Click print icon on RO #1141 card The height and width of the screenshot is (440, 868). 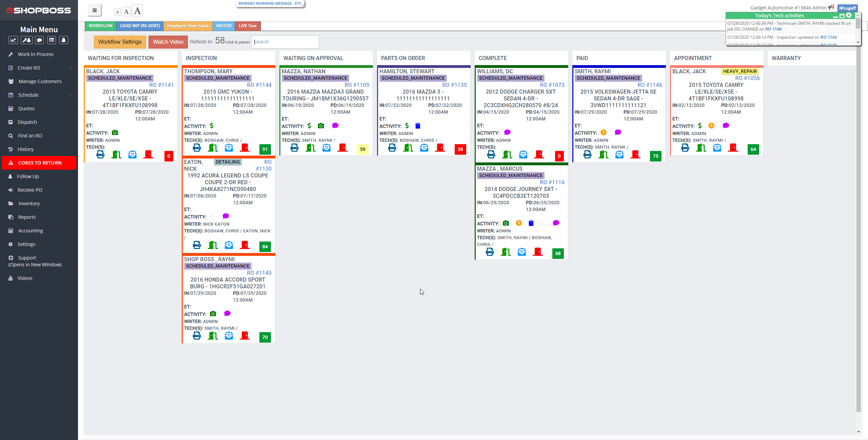100,155
